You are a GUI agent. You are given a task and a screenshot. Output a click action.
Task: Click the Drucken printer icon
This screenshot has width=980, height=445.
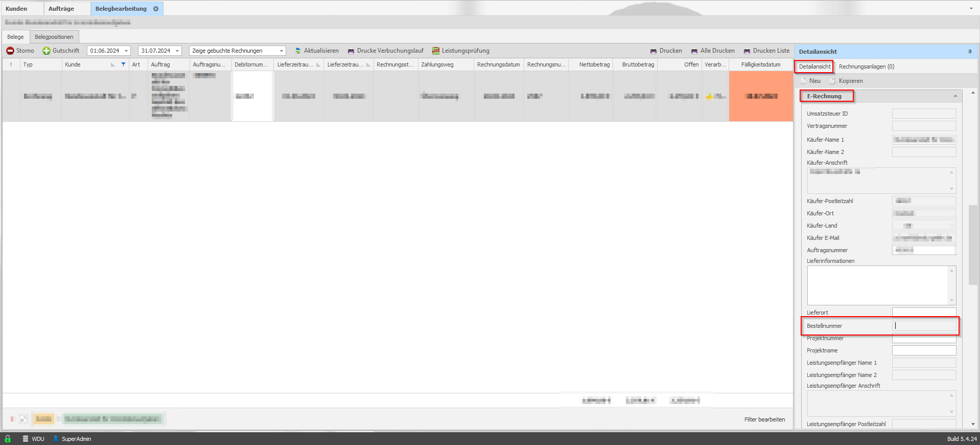tap(654, 51)
